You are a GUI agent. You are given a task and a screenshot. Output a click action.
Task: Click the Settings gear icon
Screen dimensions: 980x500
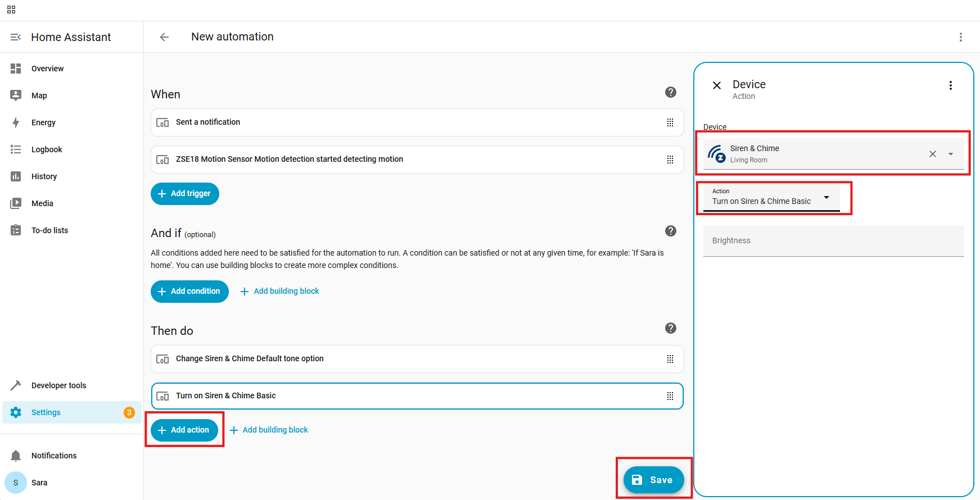pyautogui.click(x=16, y=412)
